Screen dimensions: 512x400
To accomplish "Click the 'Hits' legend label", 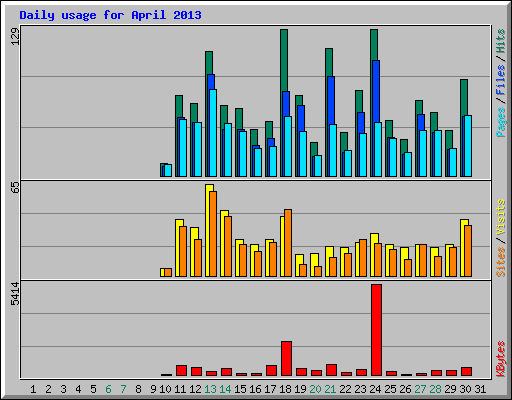I will click(500, 41).
